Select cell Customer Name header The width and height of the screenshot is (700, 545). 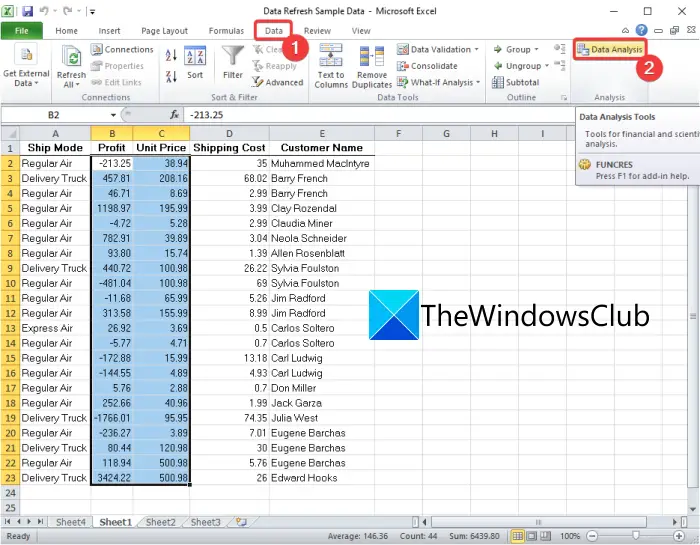(x=321, y=147)
